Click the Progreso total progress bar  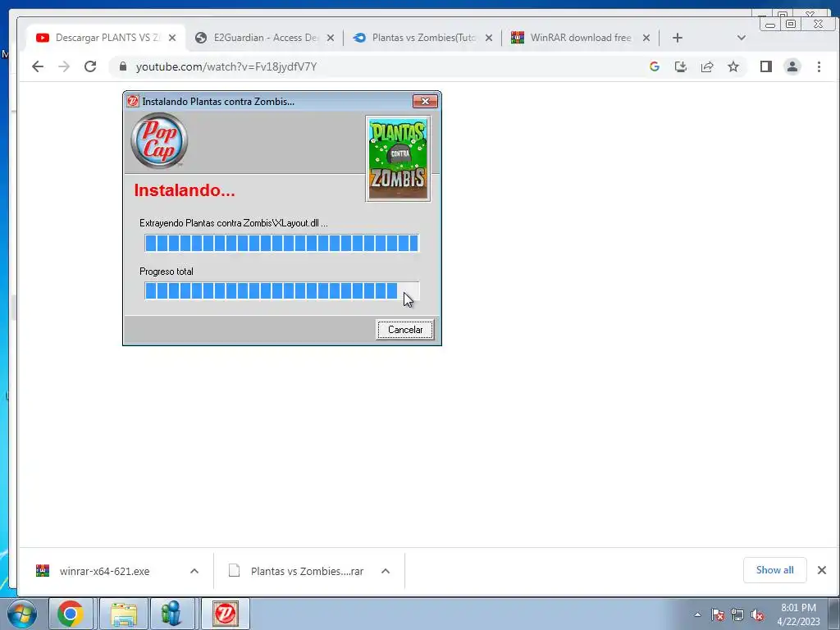pyautogui.click(x=282, y=291)
